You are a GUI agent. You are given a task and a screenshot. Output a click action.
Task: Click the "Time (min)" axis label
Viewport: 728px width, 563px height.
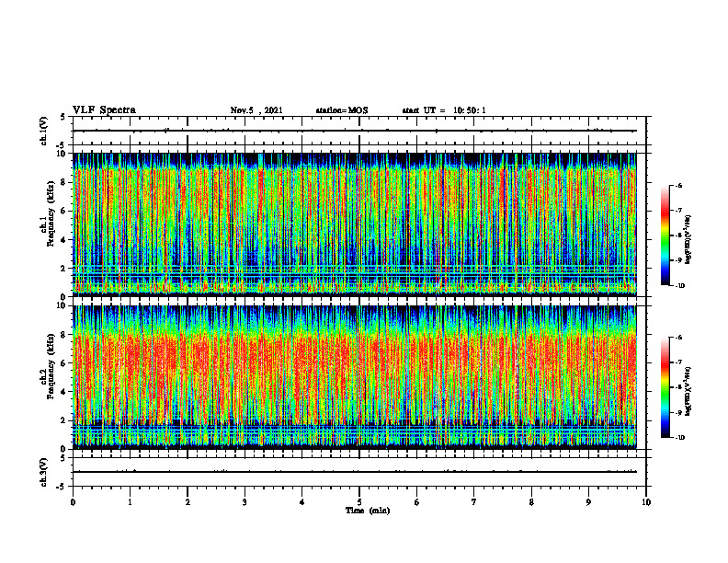(x=368, y=511)
